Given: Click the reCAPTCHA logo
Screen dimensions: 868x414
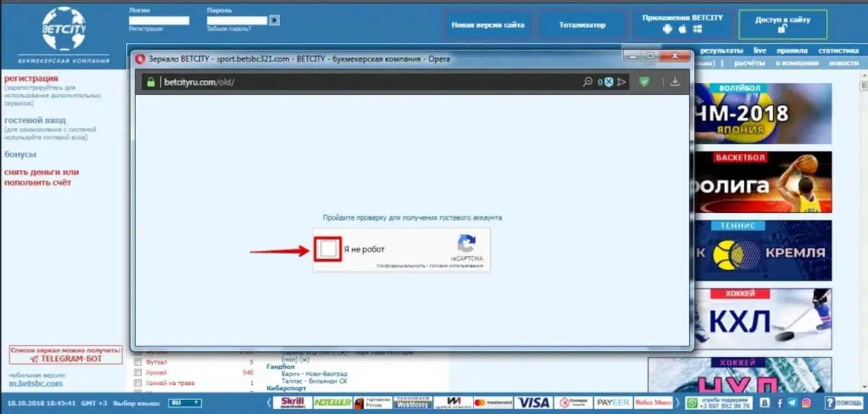Looking at the screenshot, I should click(467, 243).
